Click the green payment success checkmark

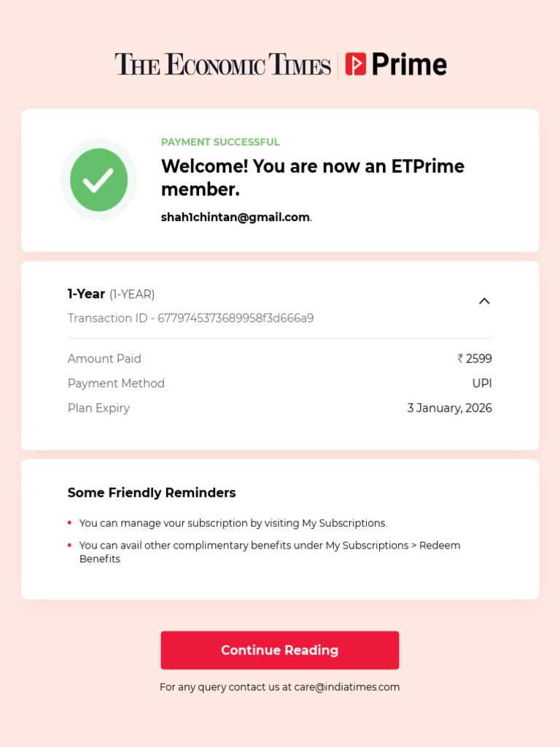point(98,179)
